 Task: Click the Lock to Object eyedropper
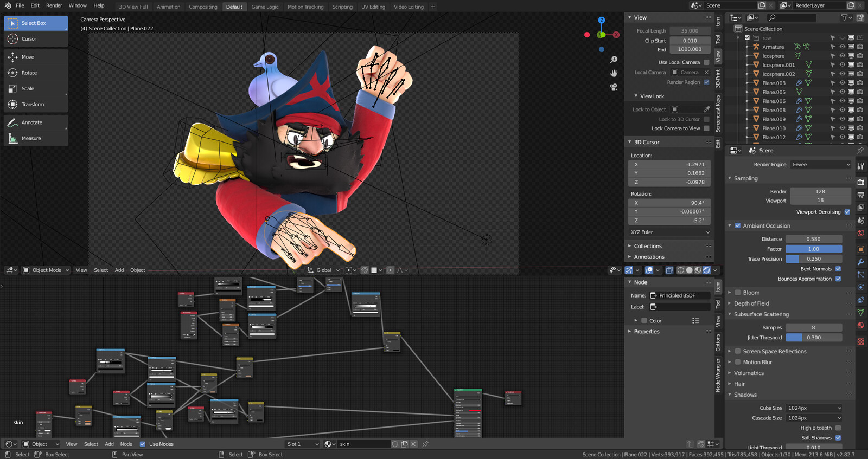706,109
